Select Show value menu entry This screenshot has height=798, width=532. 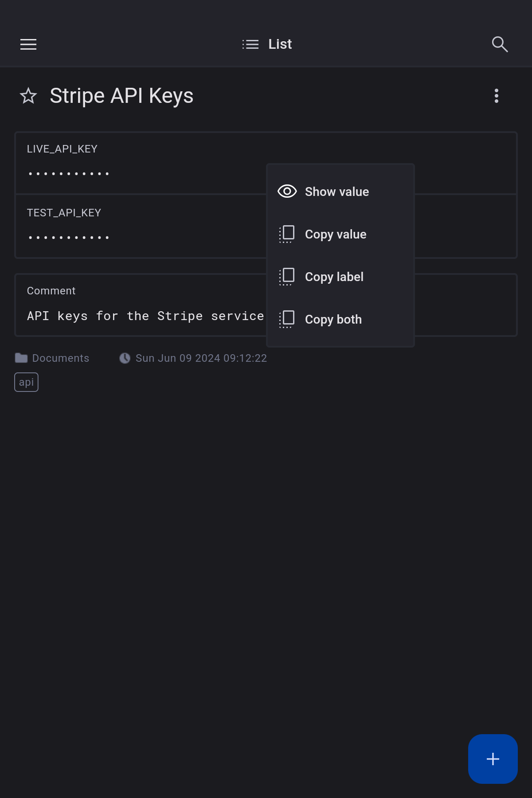pos(337,192)
